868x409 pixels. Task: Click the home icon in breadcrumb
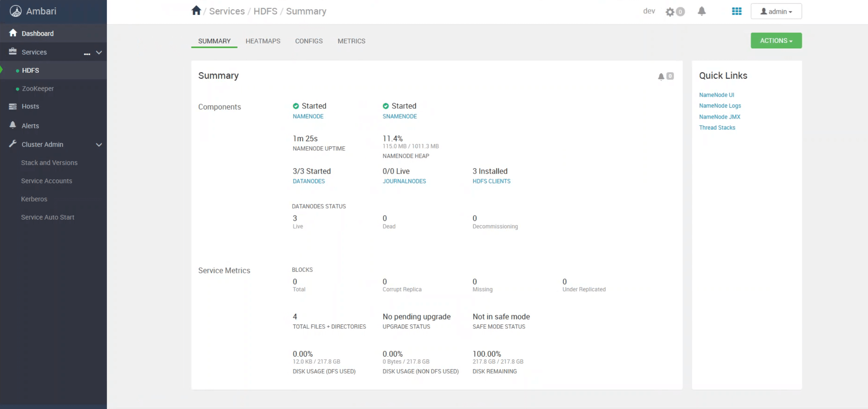(x=196, y=11)
